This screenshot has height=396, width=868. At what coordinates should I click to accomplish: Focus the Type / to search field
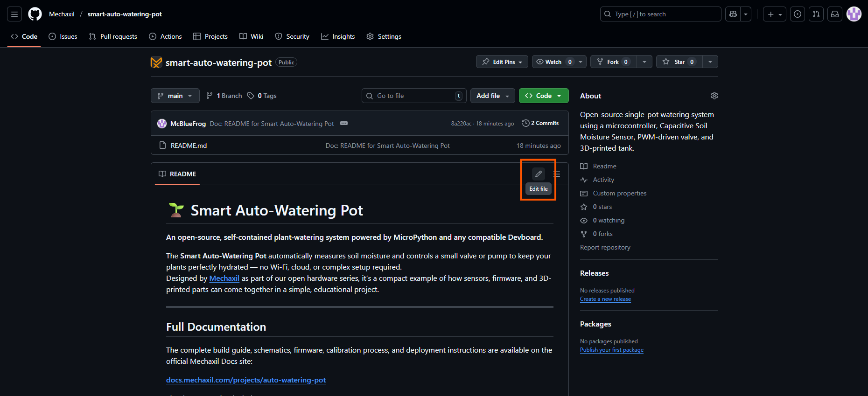coord(660,14)
